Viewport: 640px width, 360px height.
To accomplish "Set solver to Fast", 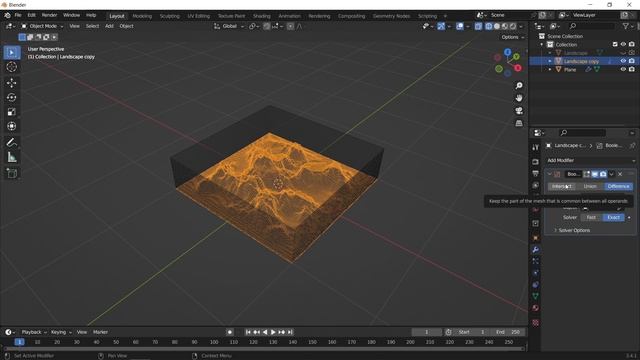I will [591, 218].
